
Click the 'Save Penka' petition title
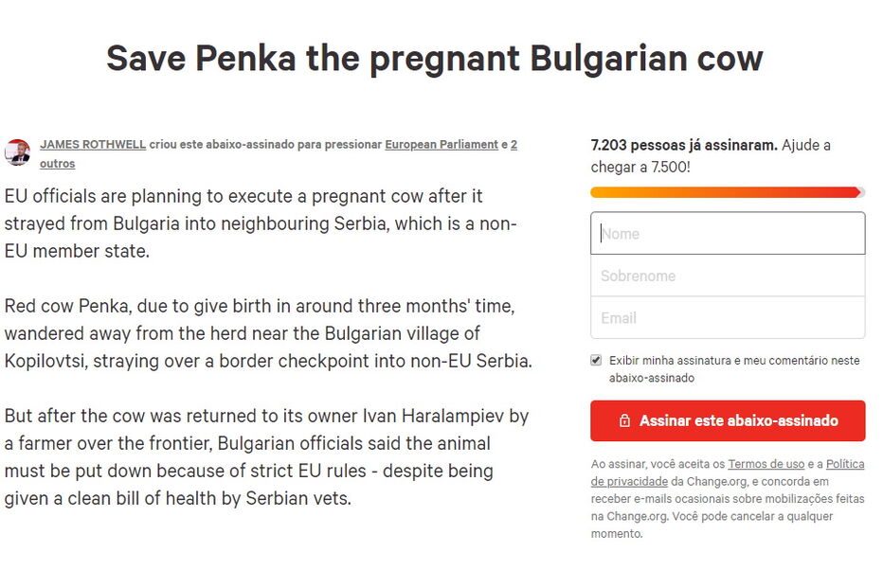pos(434,59)
